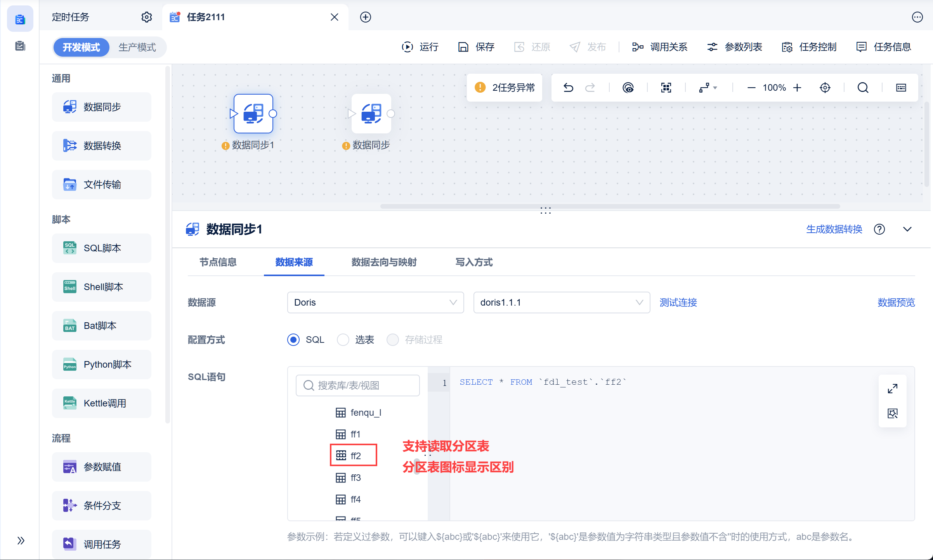Click the zoom-out minus icon
Image resolution: width=933 pixels, height=560 pixels.
click(751, 88)
